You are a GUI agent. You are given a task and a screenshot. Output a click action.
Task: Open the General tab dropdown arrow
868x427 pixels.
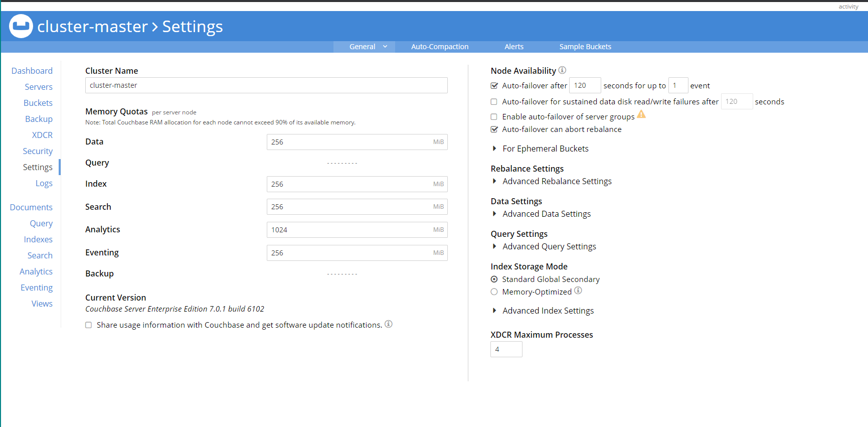click(x=385, y=47)
